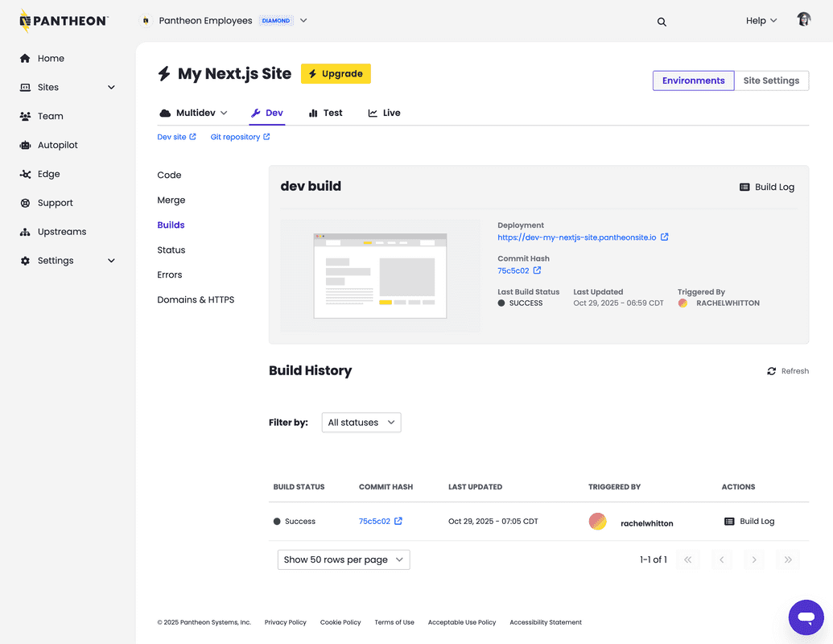The image size is (833, 644).
Task: Switch the view to Environments
Action: click(x=693, y=80)
